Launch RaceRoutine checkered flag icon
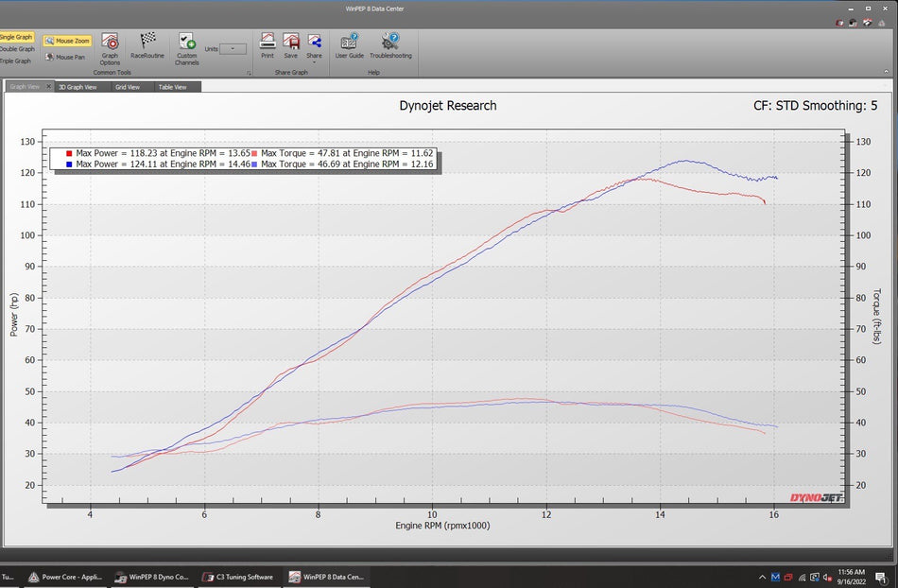 pyautogui.click(x=147, y=45)
